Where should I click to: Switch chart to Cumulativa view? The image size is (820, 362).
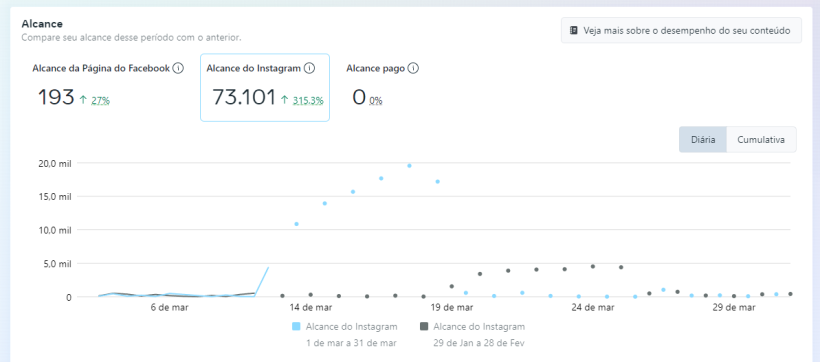point(761,140)
